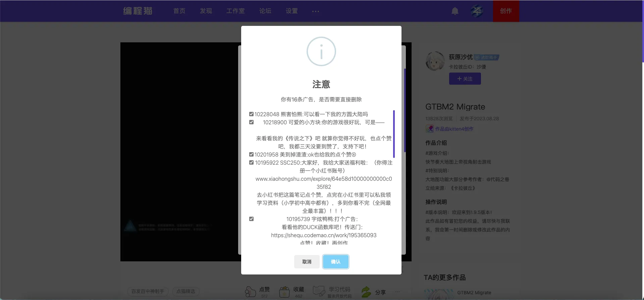Click the GTBM2 Migrate work title
The width and height of the screenshot is (644, 300).
[455, 107]
